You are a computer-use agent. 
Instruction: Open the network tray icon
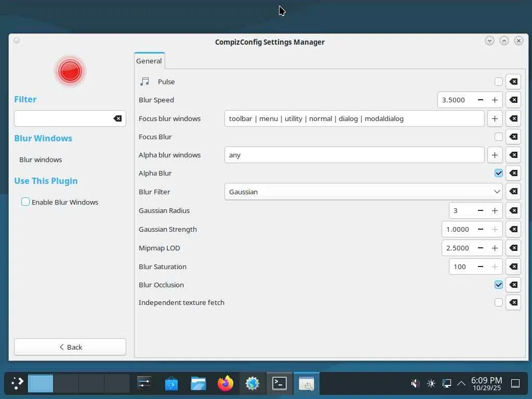pyautogui.click(x=446, y=384)
